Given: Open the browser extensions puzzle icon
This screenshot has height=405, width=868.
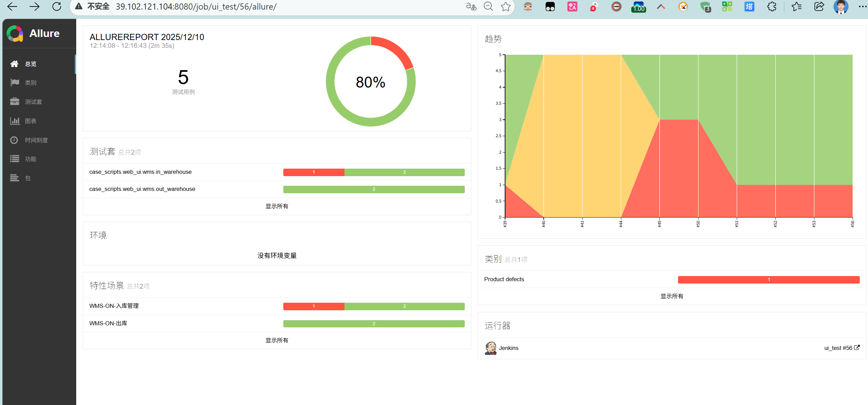Looking at the screenshot, I should point(772,6).
